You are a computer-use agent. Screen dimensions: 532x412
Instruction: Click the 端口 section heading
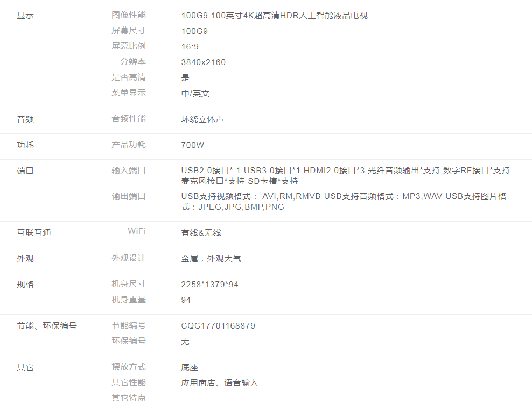click(25, 171)
